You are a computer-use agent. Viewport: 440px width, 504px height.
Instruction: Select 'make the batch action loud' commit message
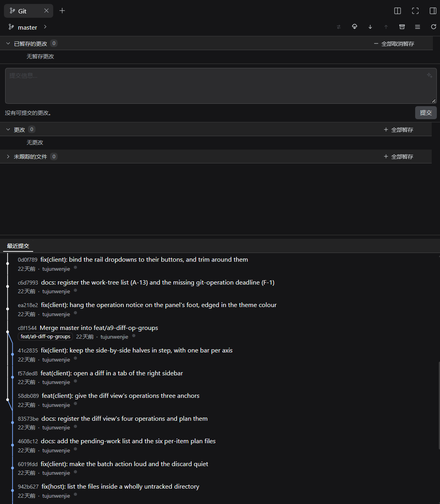pos(124,464)
